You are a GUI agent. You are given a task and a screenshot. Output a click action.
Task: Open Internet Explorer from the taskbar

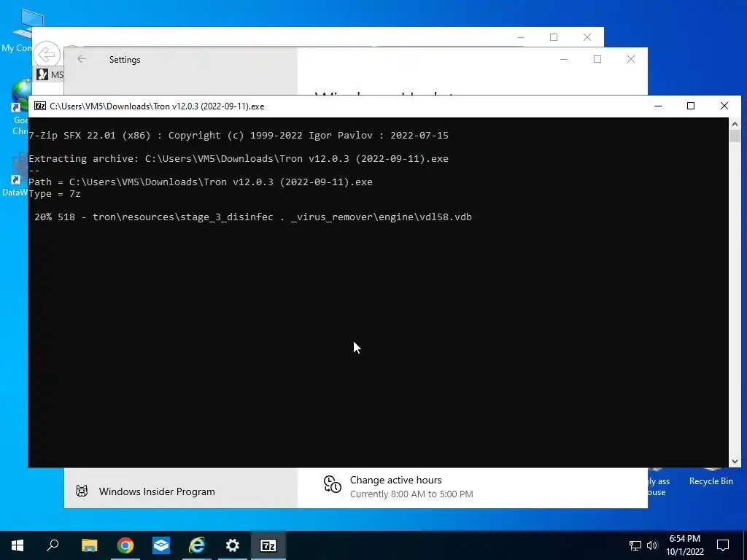[x=197, y=545]
